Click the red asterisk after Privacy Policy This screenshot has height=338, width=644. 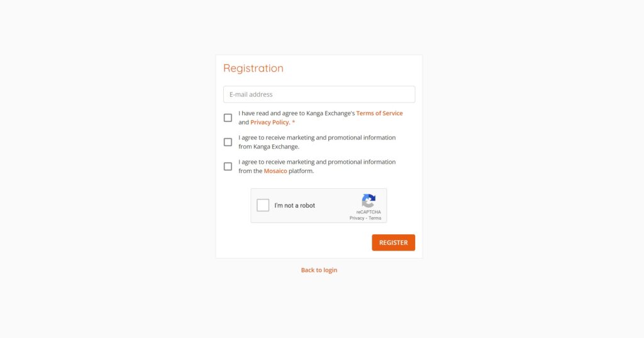point(293,122)
